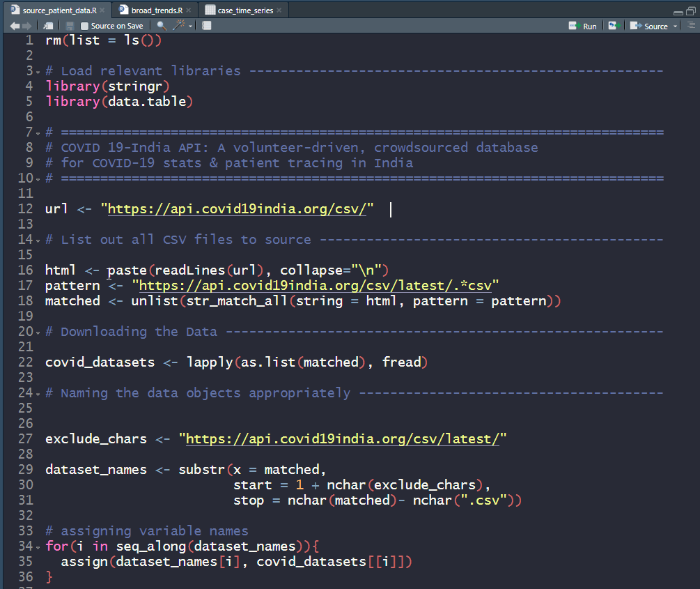
Task: Click the latest/.*csv pattern URL on line 17
Action: coord(316,286)
